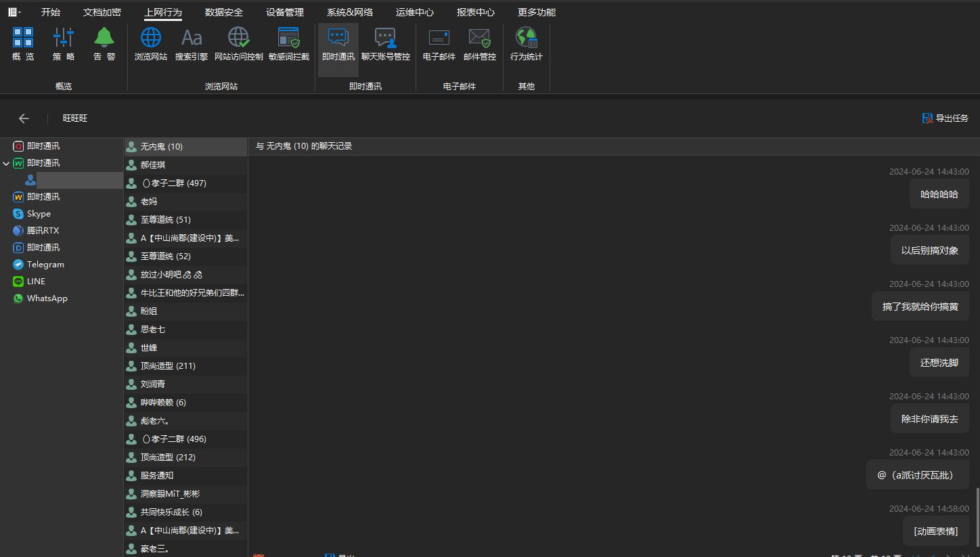The image size is (980, 557).
Task: Select 即时通讯 with blue D icon
Action: click(37, 248)
